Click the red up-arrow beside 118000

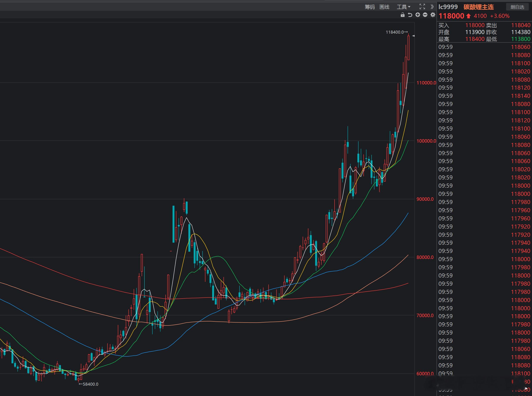pyautogui.click(x=468, y=16)
